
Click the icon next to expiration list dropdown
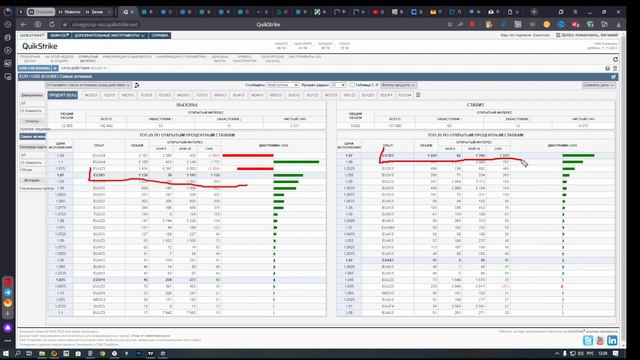click(137, 85)
